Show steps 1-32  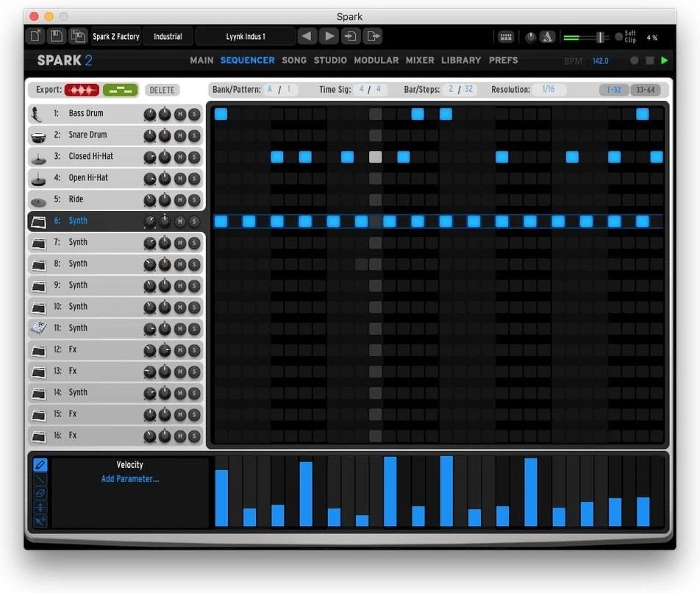click(614, 90)
